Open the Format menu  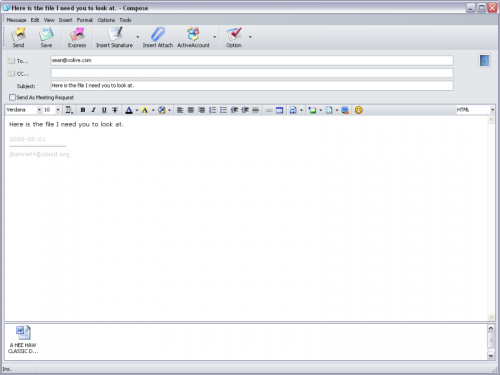point(85,20)
